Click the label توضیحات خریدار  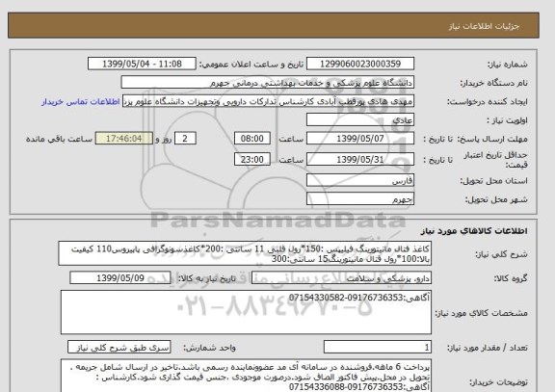498,382
